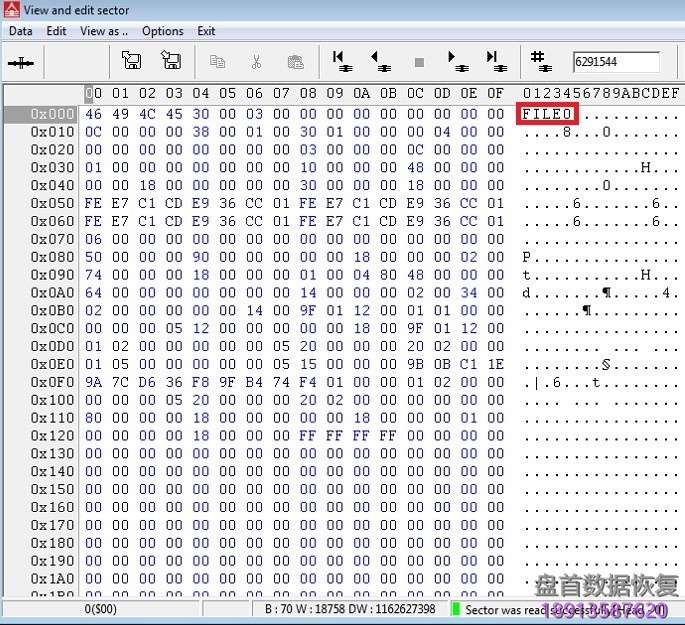This screenshot has height=625, width=685.
Task: Click the sector number field showing 6291544
Action: [616, 62]
